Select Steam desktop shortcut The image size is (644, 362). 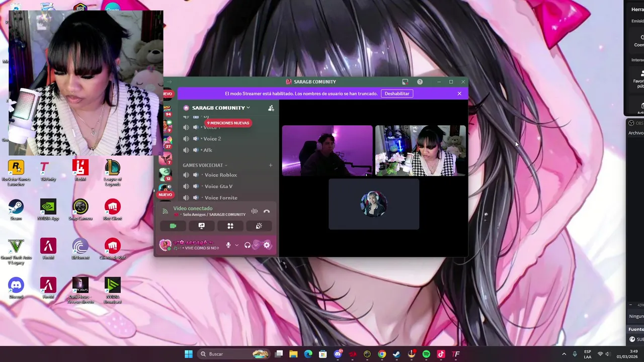point(16,210)
